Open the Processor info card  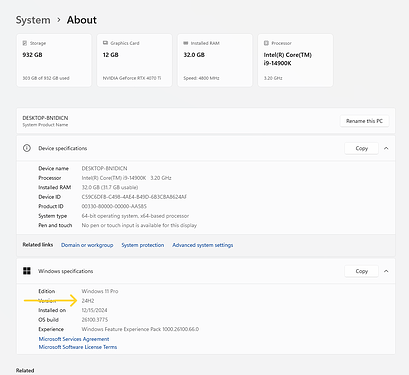295,60
